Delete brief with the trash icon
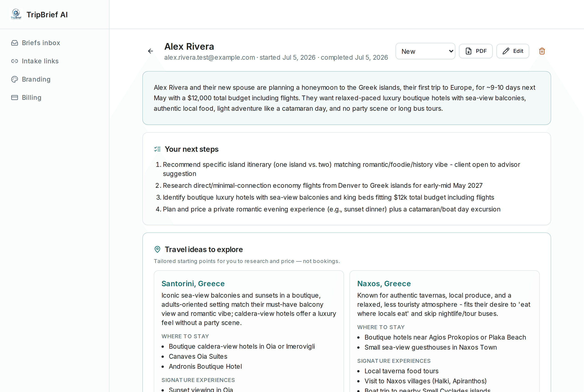Screen dimensions: 584x392 pyautogui.click(x=542, y=51)
